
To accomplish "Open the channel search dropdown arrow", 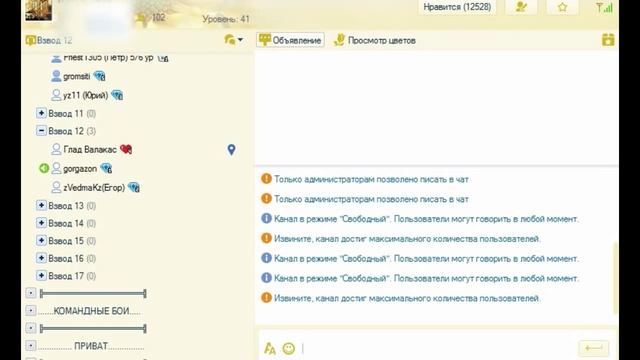I will (x=240, y=40).
